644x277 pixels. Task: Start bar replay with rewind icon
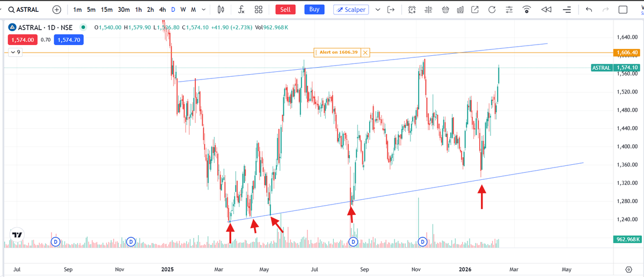tap(546, 10)
